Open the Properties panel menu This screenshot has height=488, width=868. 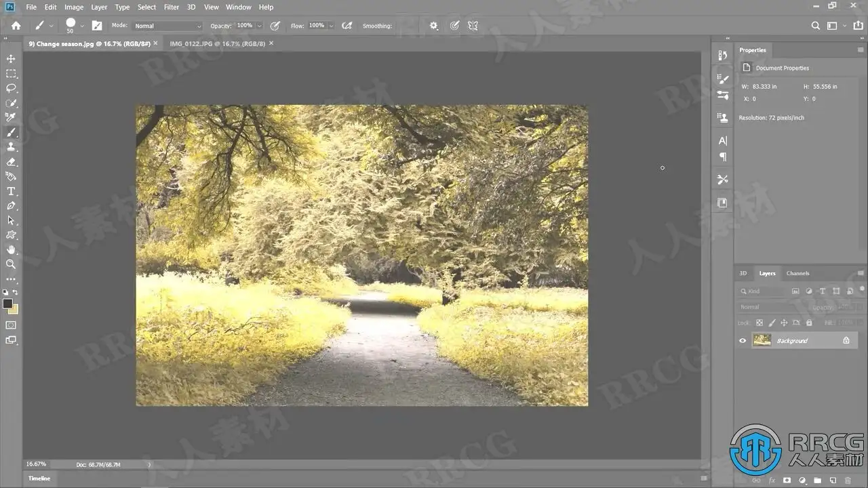(861, 50)
